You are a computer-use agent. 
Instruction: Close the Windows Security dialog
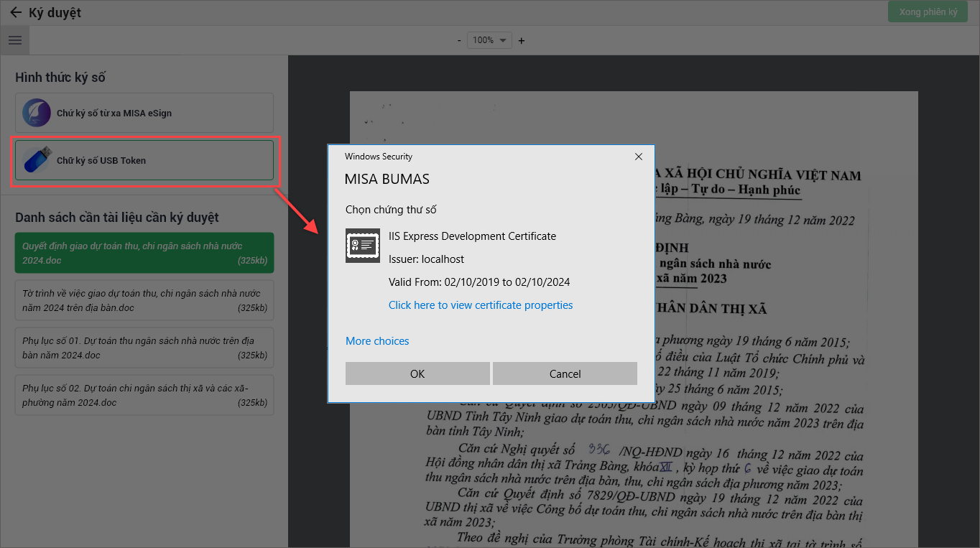tap(638, 157)
